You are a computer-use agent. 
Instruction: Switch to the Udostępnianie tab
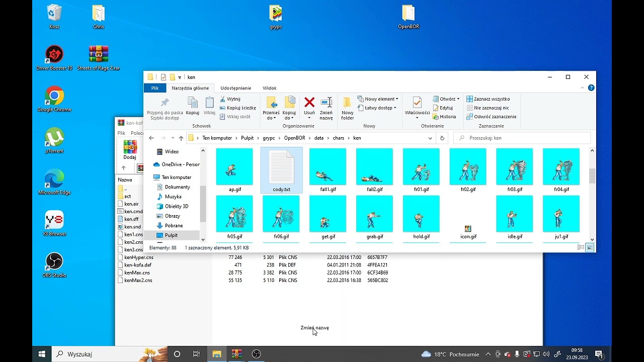pyautogui.click(x=235, y=88)
